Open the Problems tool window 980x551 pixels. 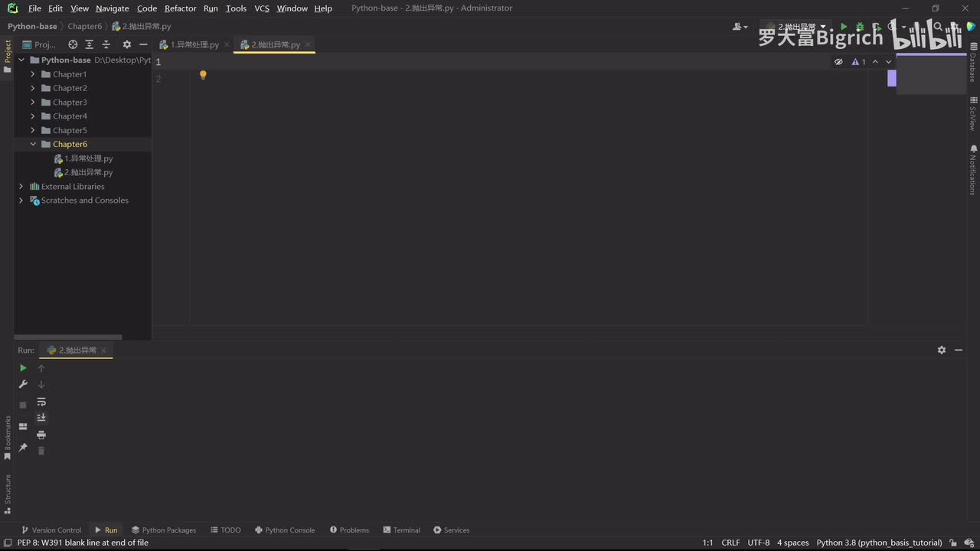point(349,530)
